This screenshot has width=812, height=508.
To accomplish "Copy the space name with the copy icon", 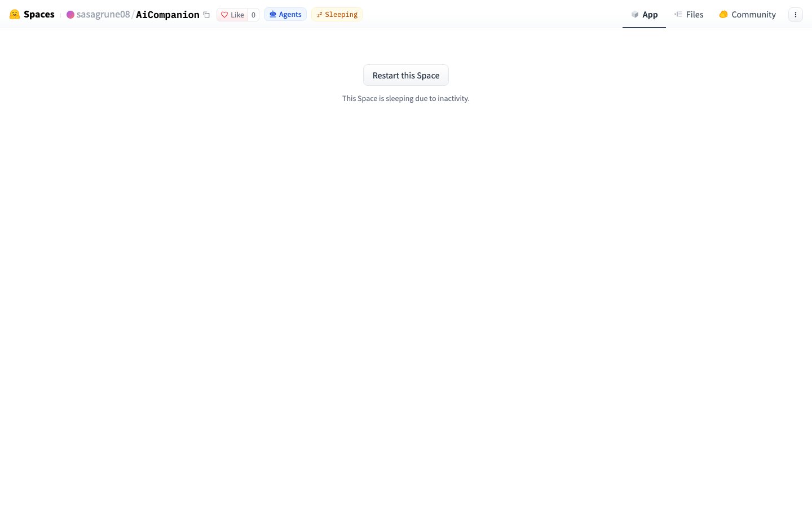I will click(206, 15).
